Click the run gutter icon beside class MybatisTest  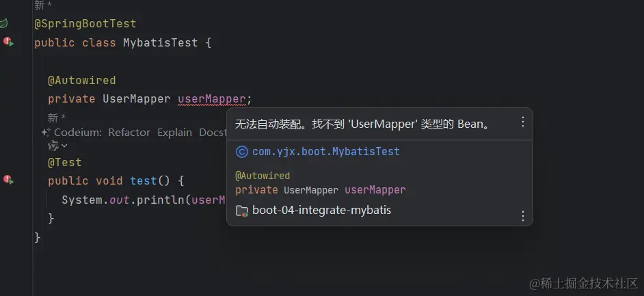click(8, 42)
